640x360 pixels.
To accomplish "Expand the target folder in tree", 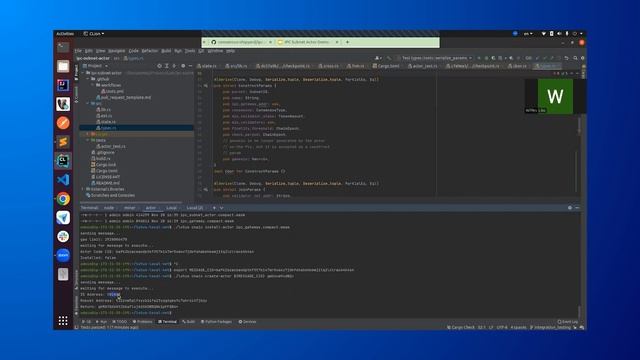I will coord(87,134).
